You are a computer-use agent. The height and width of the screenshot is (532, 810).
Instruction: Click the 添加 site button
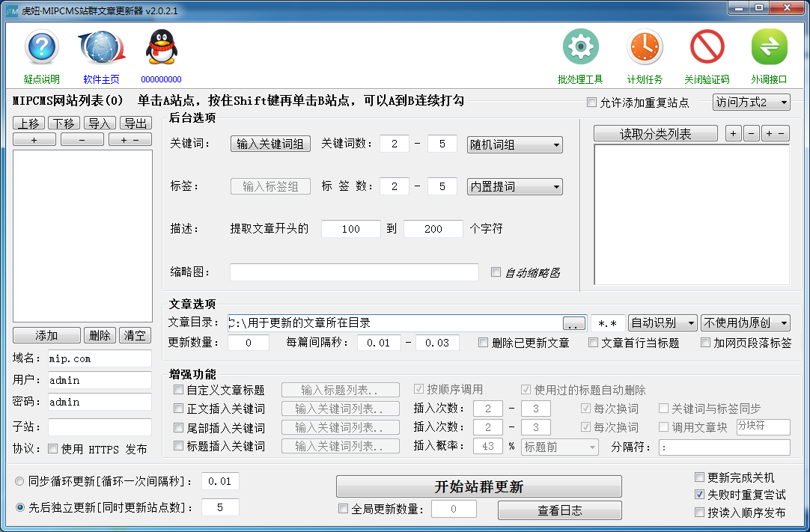(46, 335)
